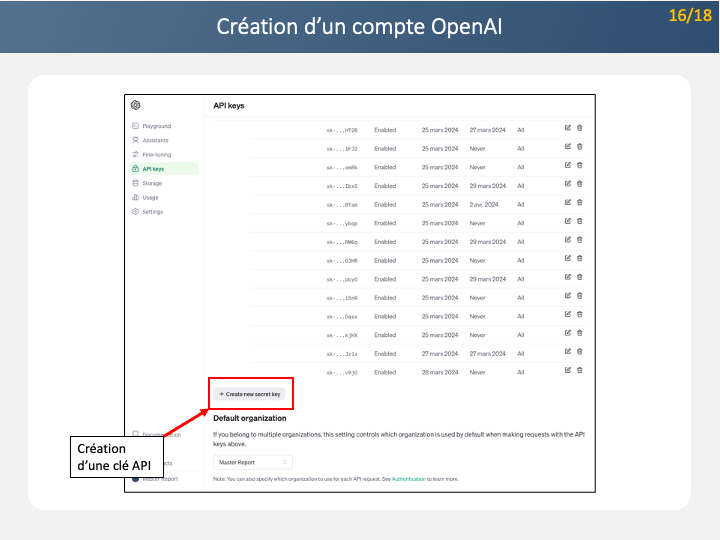Click Create new secret key button
Image resolution: width=720 pixels, height=540 pixels.
tap(249, 394)
